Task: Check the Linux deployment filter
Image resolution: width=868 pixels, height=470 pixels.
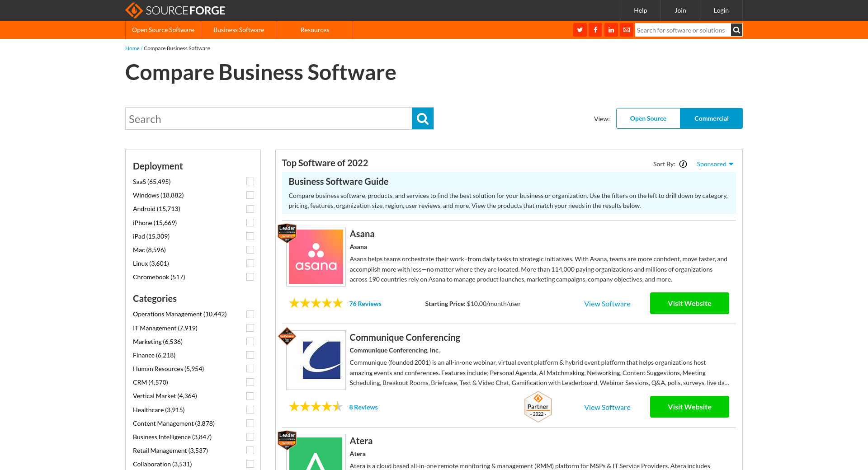Action: pos(250,263)
